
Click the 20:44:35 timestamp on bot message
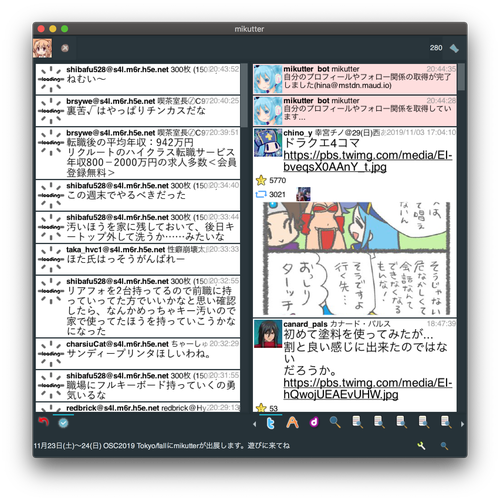441,69
